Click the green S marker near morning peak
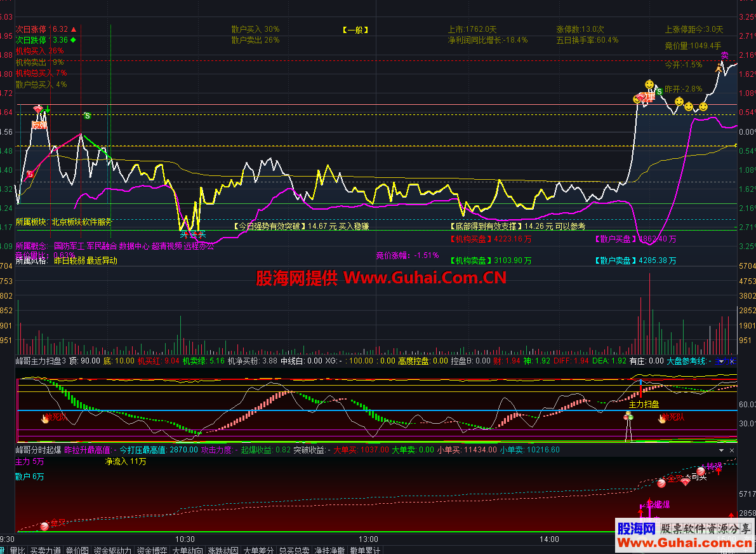 (x=87, y=116)
